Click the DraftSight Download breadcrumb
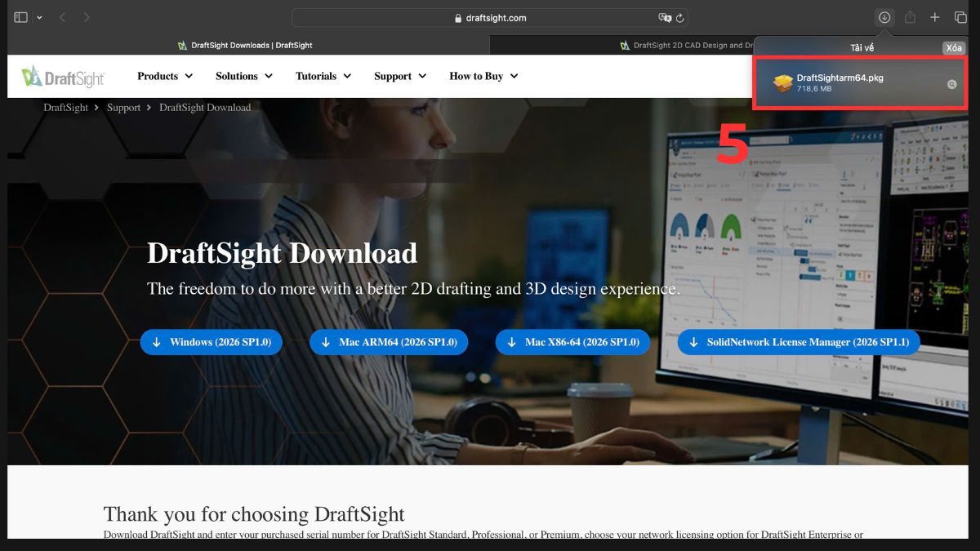The height and width of the screenshot is (551, 980). [x=205, y=108]
